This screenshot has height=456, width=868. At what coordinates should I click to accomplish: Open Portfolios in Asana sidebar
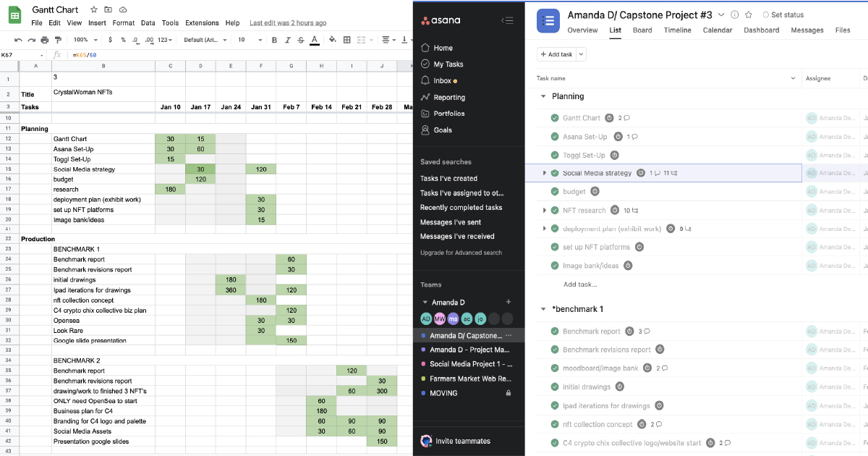(x=443, y=114)
